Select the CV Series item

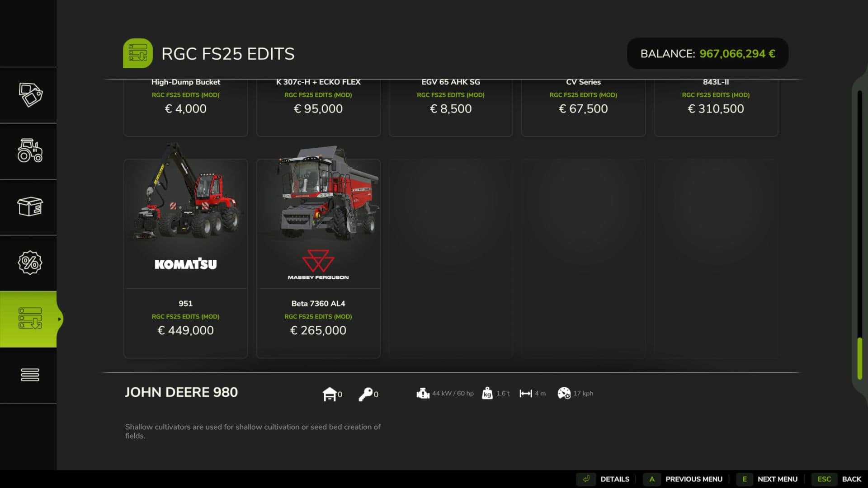click(x=583, y=108)
